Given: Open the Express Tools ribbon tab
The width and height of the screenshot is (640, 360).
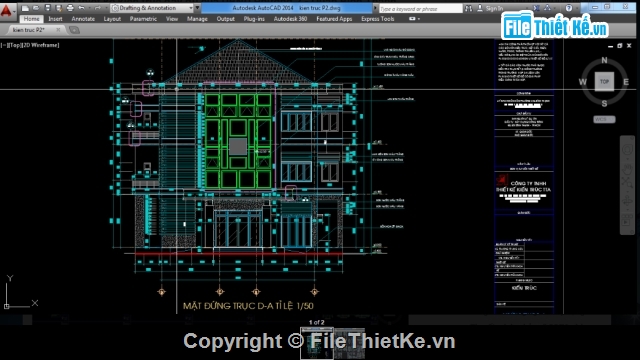Looking at the screenshot, I should 378,19.
